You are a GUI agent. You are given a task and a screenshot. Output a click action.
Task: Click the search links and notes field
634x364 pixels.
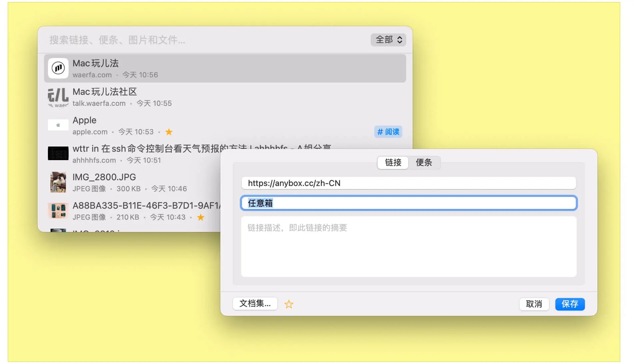[206, 40]
